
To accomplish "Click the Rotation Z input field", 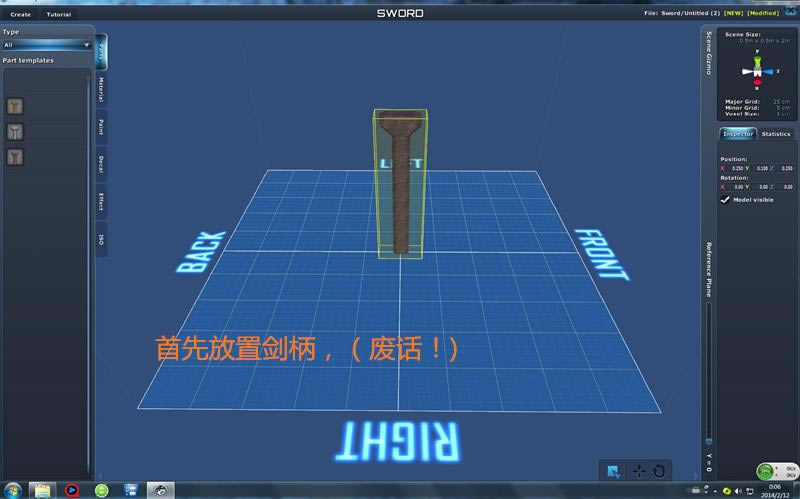I will (x=787, y=187).
